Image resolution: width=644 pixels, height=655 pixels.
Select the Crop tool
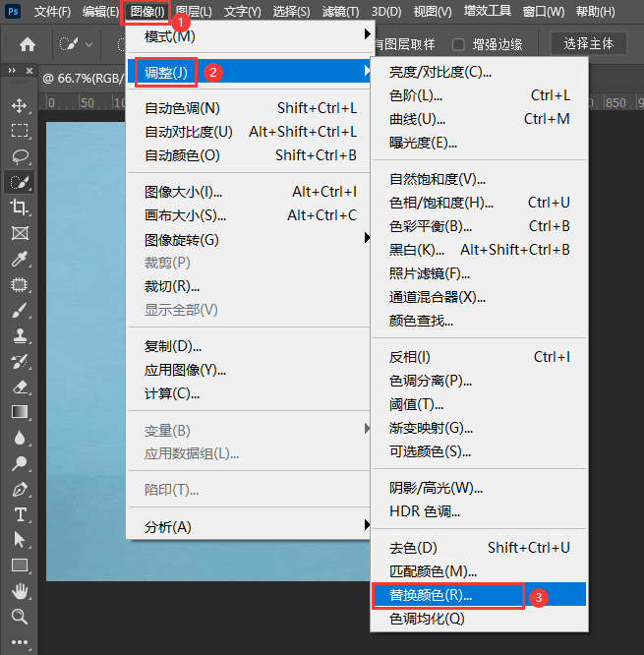point(20,208)
